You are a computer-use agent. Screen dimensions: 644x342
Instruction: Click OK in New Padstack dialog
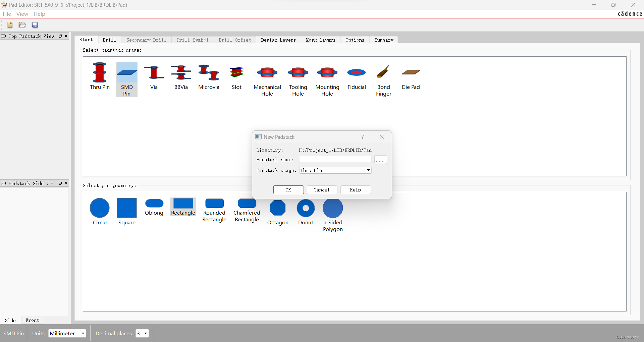pyautogui.click(x=288, y=190)
